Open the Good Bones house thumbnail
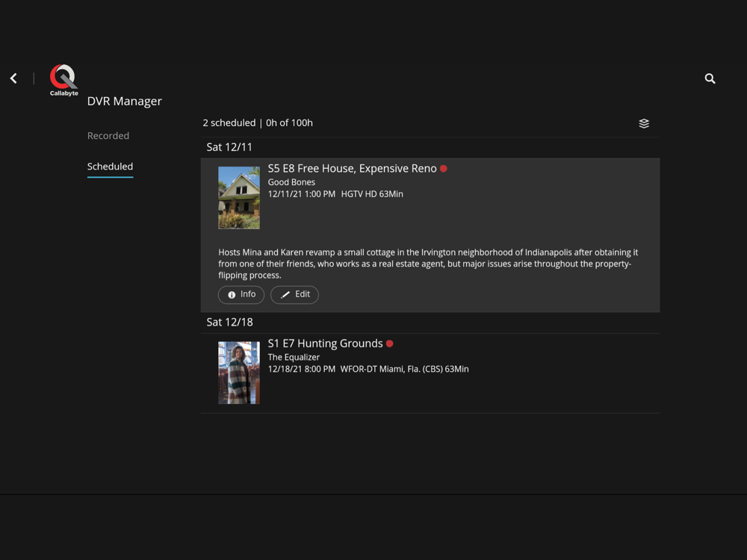 pos(239,198)
